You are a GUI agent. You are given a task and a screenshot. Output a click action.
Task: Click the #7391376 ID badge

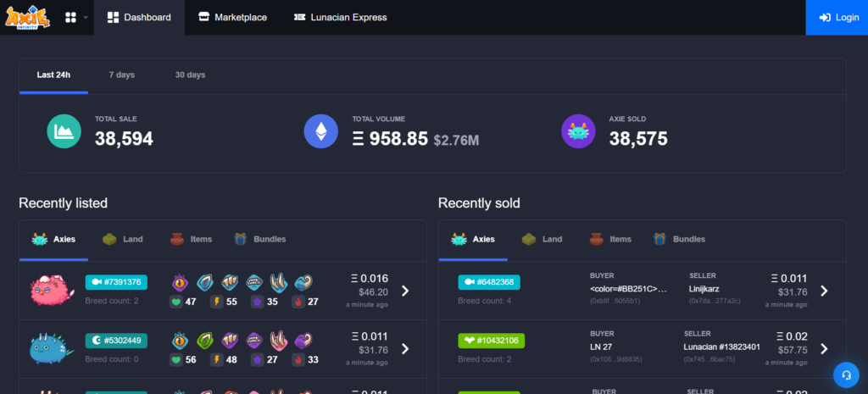(116, 282)
